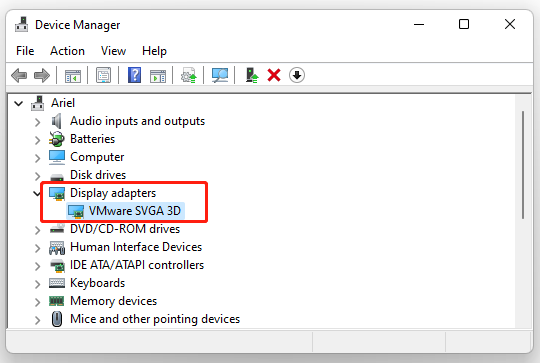The image size is (540, 363).
Task: Select the Ariel tree label
Action: (63, 103)
